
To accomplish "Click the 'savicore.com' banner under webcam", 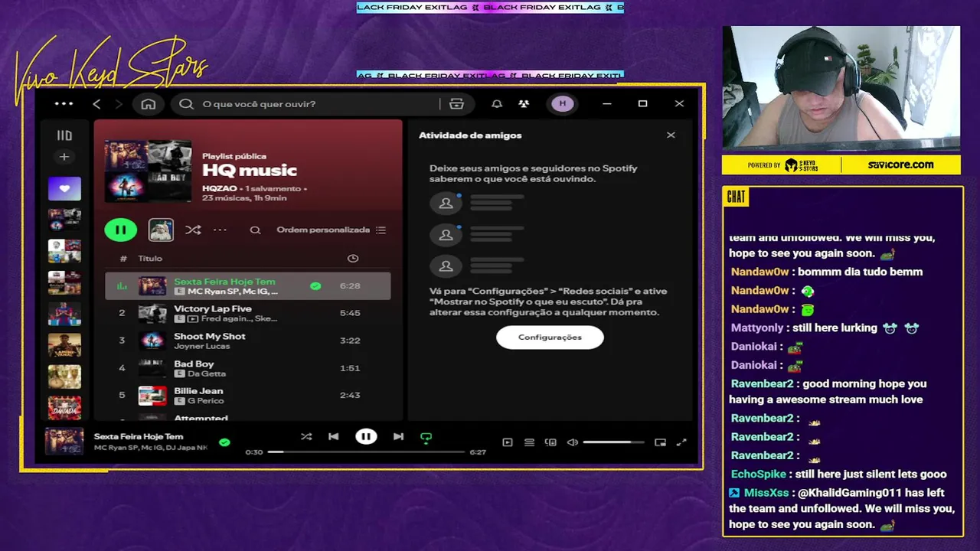I will (900, 165).
